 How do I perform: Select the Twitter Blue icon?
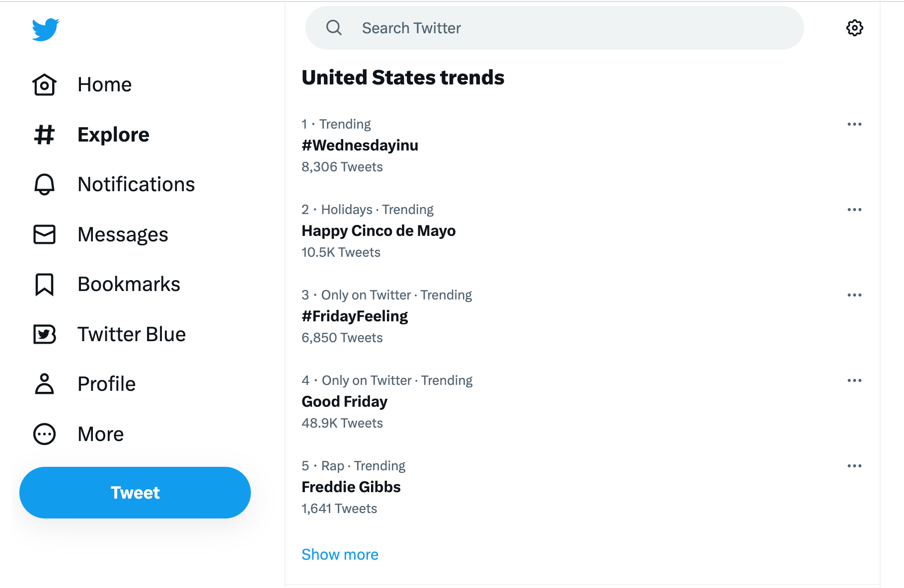(x=44, y=334)
